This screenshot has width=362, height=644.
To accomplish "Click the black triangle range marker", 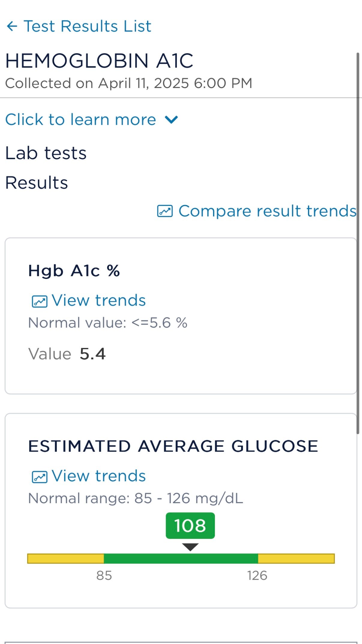I will (x=190, y=547).
